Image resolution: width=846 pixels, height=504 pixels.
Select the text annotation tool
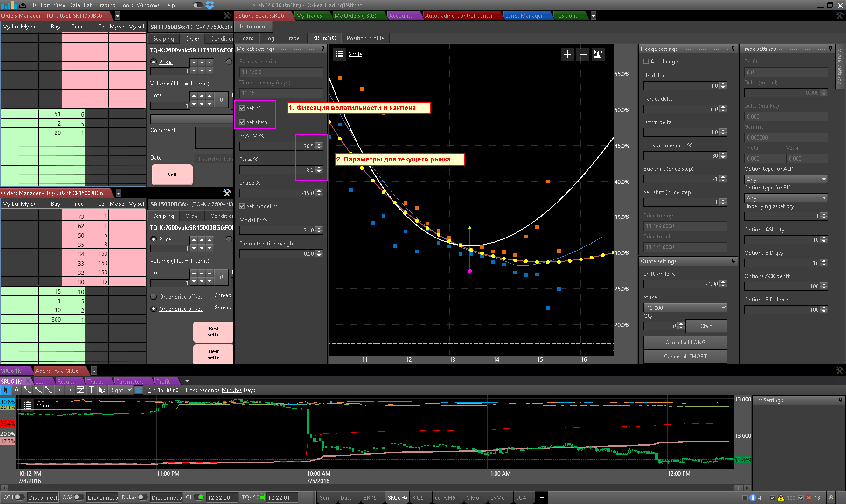91,390
